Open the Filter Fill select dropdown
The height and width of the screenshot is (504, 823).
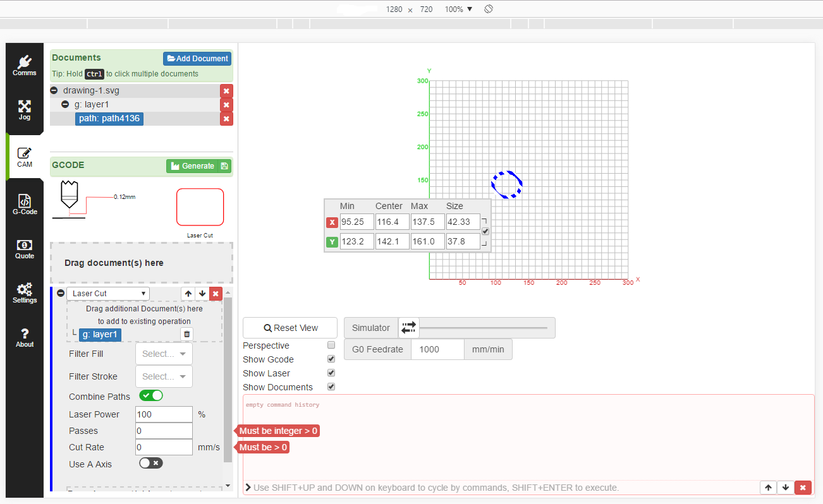(164, 354)
